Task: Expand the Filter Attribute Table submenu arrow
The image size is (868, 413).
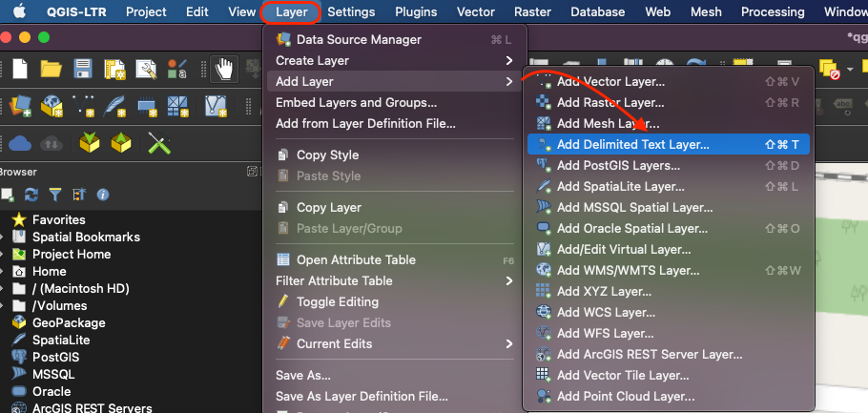Action: [508, 280]
